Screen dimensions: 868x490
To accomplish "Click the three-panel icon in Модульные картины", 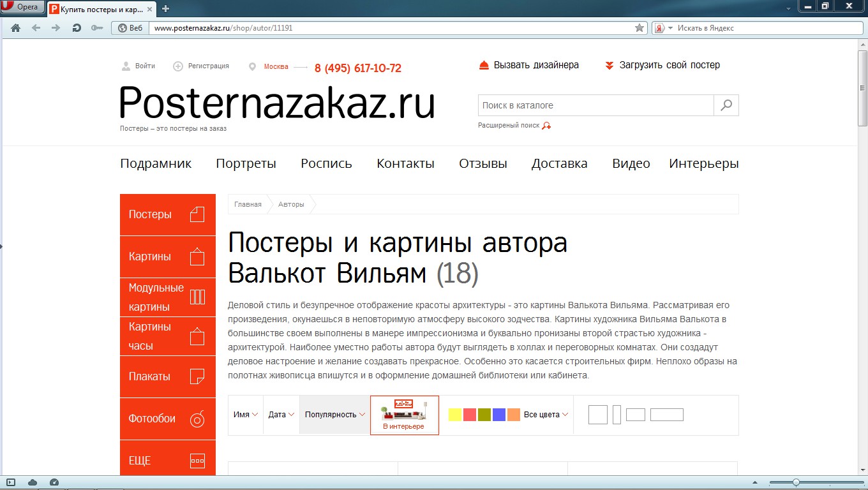I will 197,297.
